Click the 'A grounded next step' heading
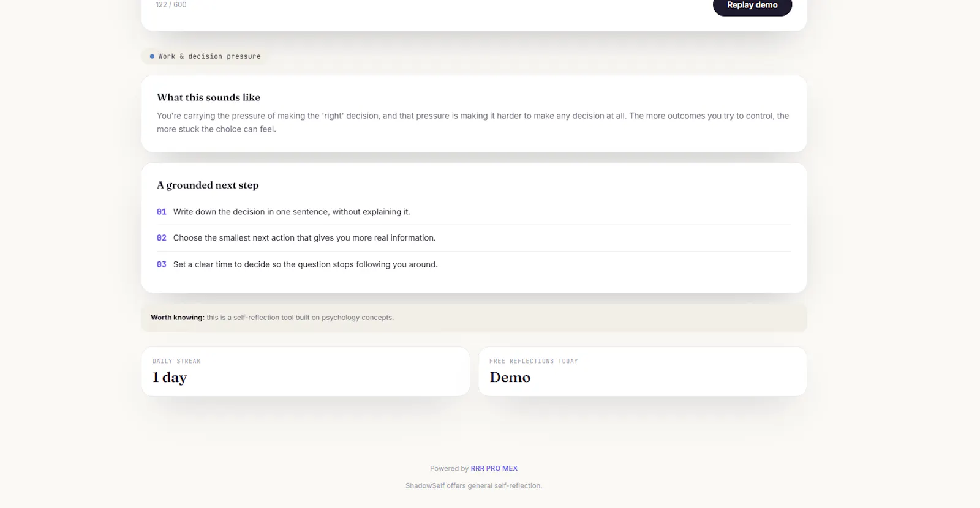980x508 pixels. coord(208,185)
